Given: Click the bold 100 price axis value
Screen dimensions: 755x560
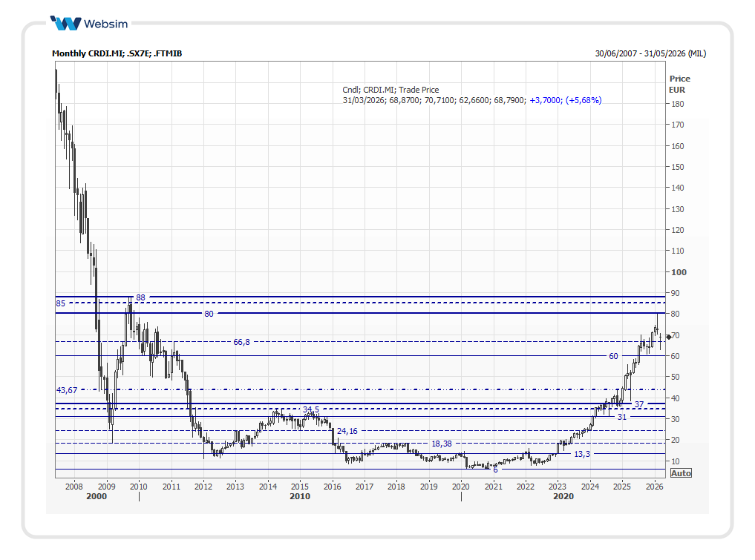Looking at the screenshot, I should [679, 272].
